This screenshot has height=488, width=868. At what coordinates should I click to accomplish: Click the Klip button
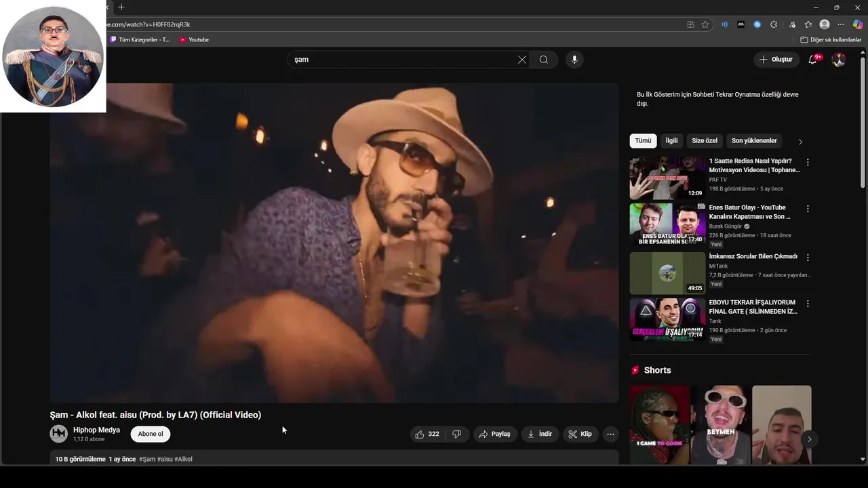[x=580, y=434]
